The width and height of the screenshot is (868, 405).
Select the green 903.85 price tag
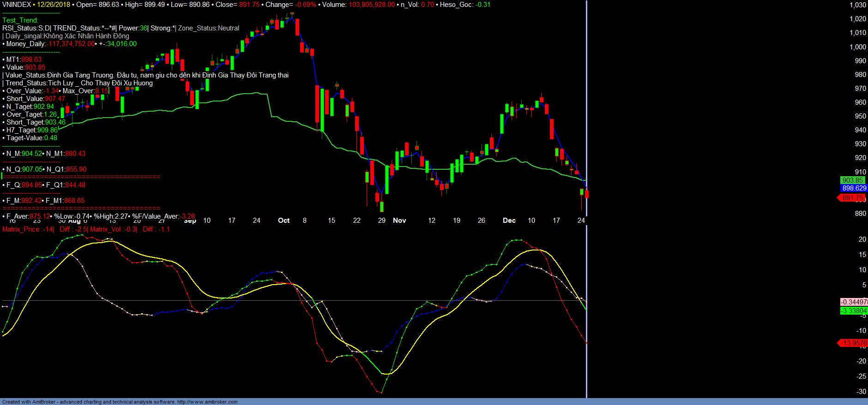pyautogui.click(x=852, y=180)
